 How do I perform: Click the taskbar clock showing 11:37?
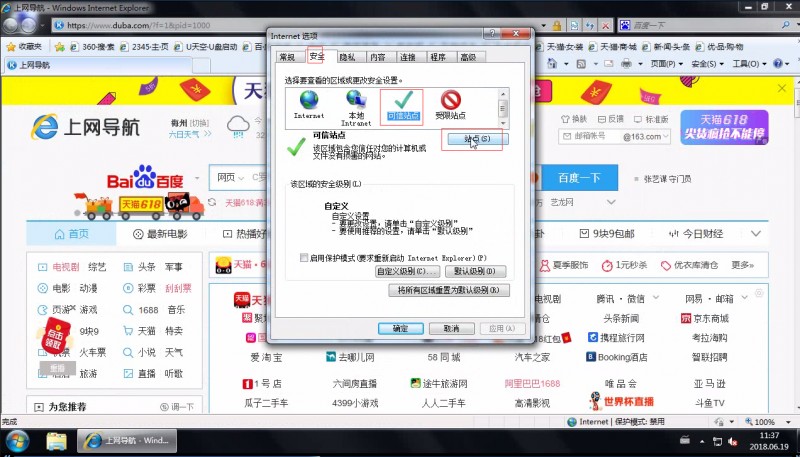(769, 441)
